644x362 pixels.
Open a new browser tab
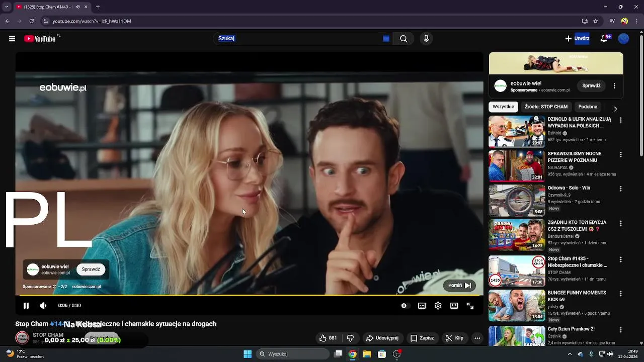coord(98,7)
